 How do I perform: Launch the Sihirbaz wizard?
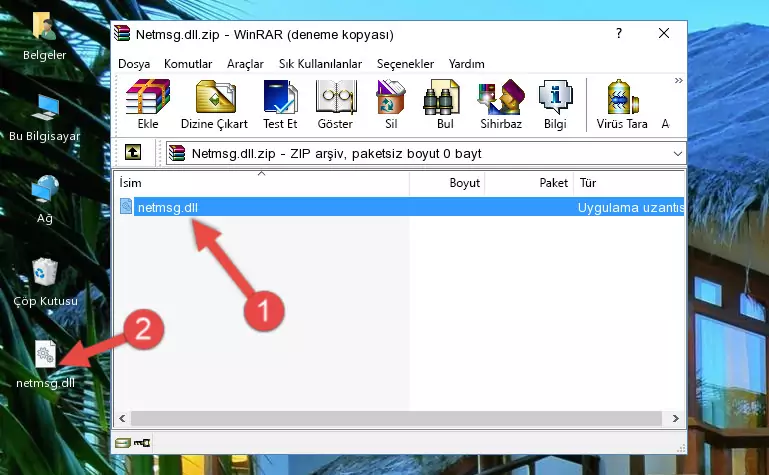coord(501,104)
